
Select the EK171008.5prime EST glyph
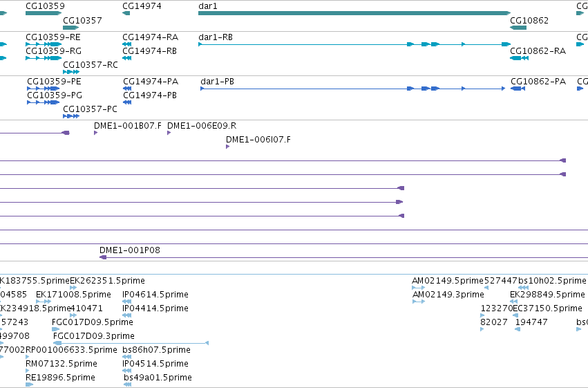click(x=44, y=302)
